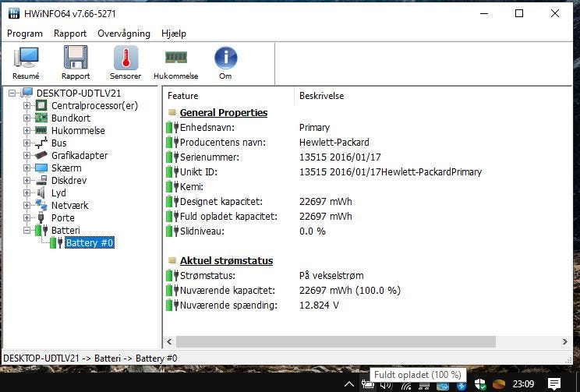Click the drive icon beside Diskdrev
Image resolution: width=580 pixels, height=392 pixels.
41,180
